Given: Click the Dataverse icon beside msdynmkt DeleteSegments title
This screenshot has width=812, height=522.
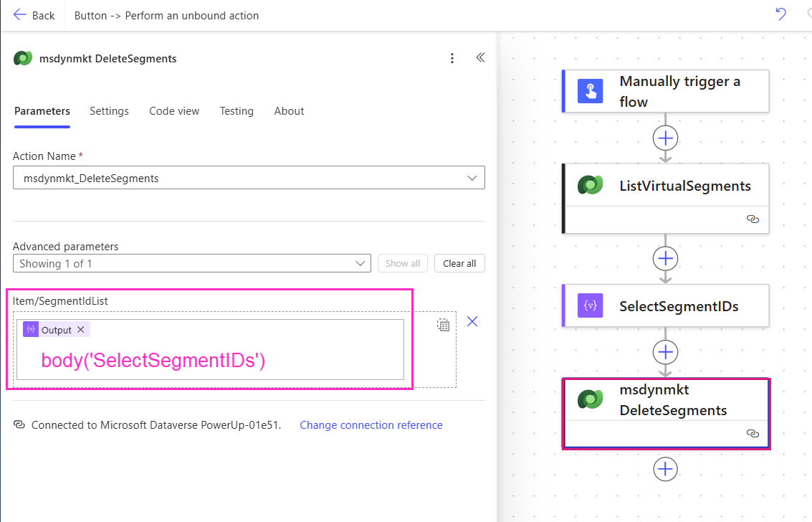Looking at the screenshot, I should 23,59.
